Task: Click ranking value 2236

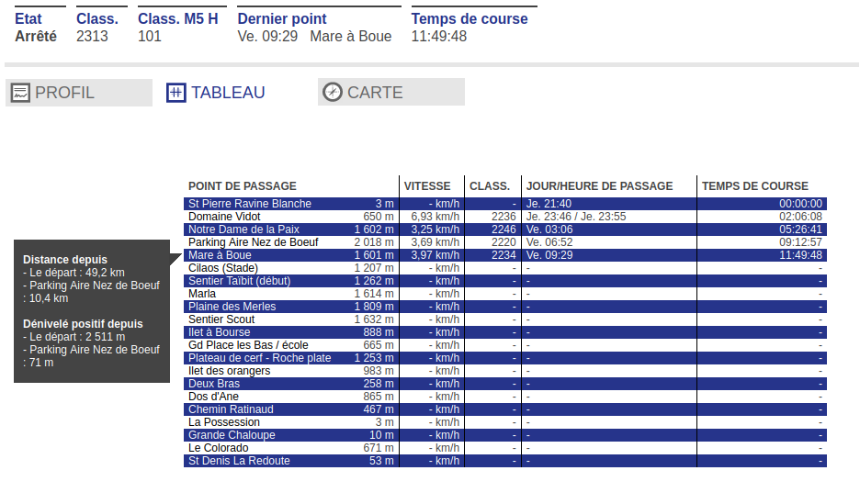Action: click(x=504, y=217)
